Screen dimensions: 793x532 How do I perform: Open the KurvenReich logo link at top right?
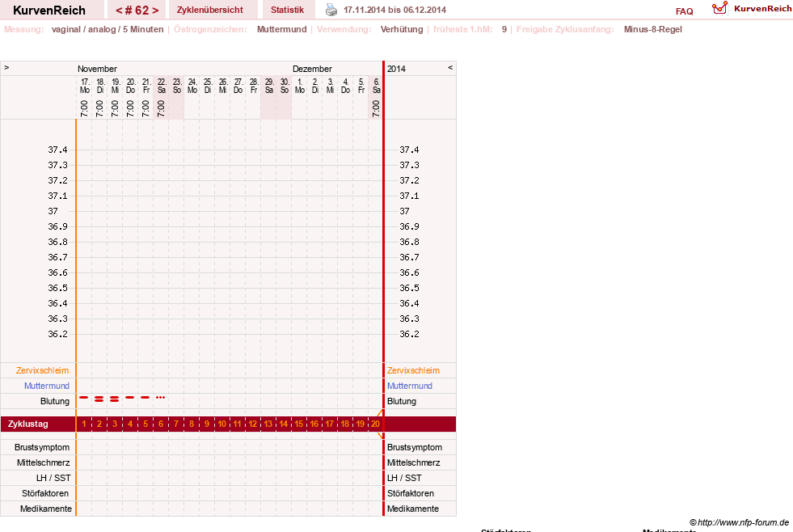(x=751, y=9)
